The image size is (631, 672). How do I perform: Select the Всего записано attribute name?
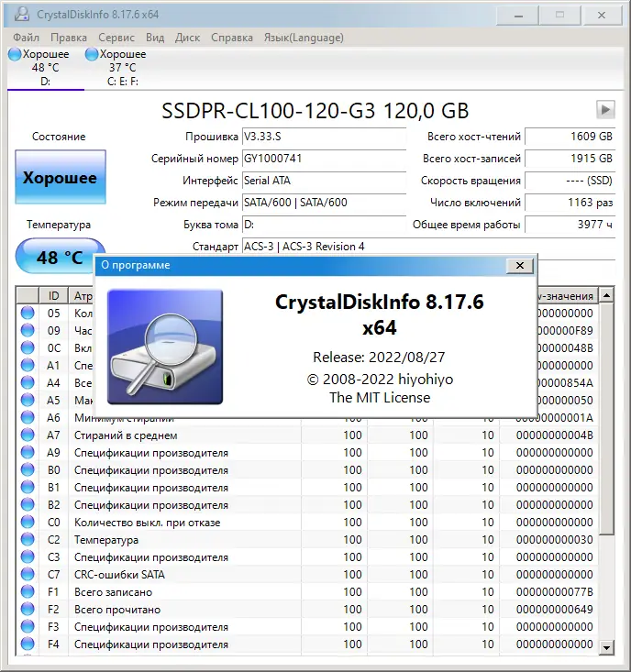click(x=113, y=592)
